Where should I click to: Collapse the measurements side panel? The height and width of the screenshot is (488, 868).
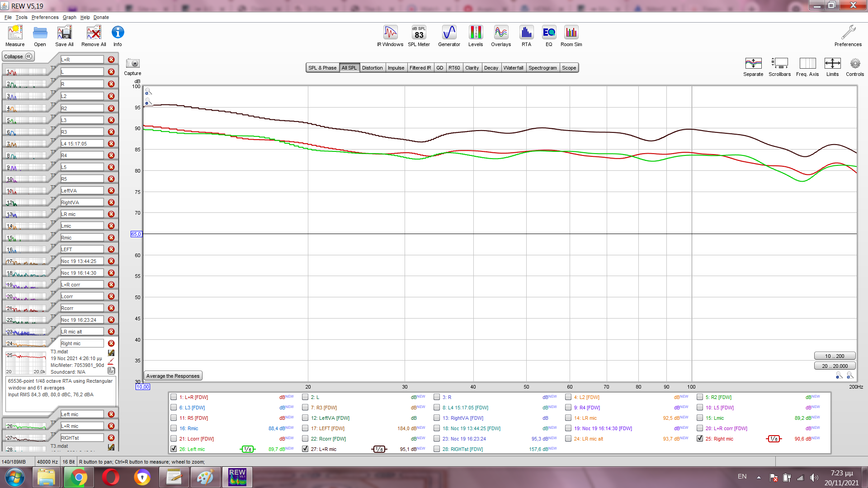[18, 56]
